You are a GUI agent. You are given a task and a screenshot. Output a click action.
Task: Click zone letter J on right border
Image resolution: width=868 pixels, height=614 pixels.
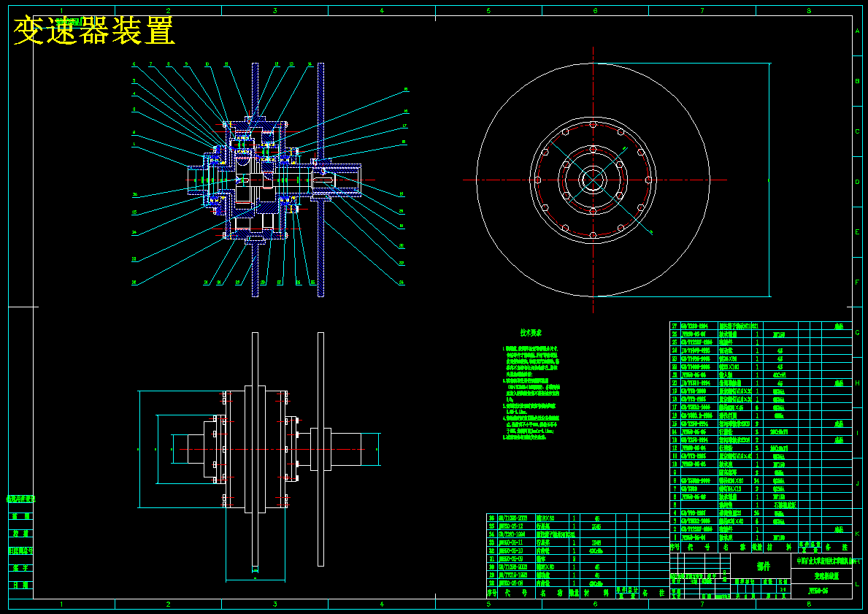click(858, 483)
